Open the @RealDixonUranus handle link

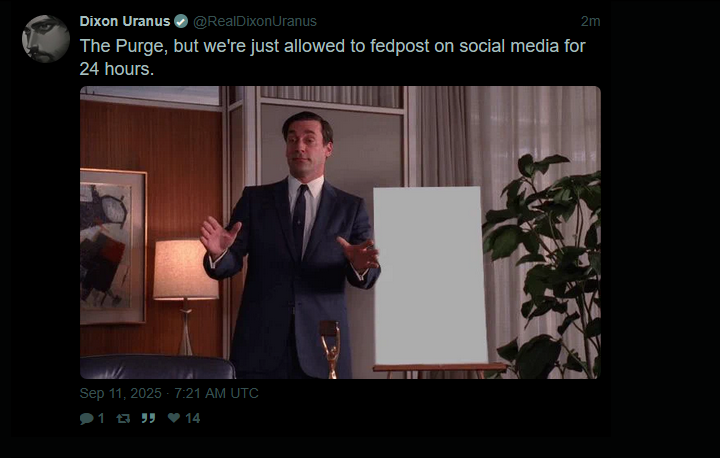255,21
